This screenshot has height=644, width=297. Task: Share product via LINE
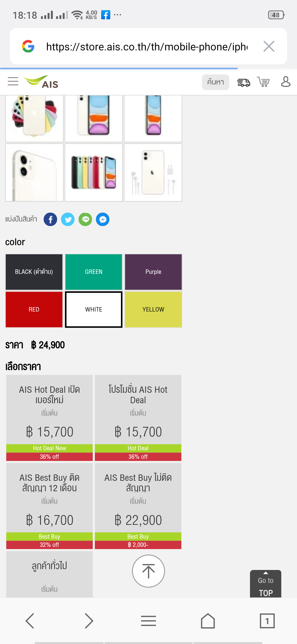coord(85,220)
